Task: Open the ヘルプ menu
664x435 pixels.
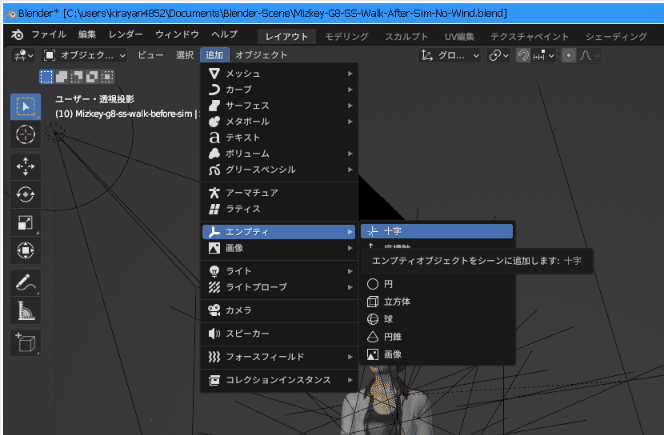Action: pos(224,35)
